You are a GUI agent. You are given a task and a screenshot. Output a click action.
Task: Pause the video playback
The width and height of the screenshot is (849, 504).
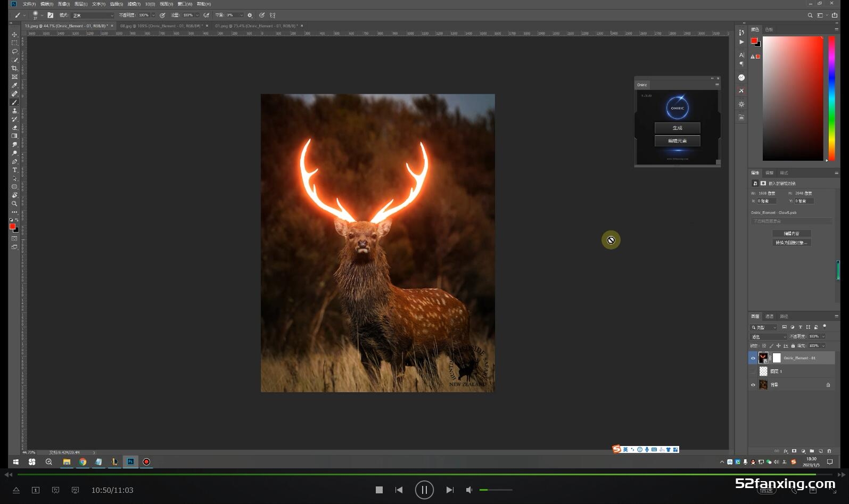point(424,490)
